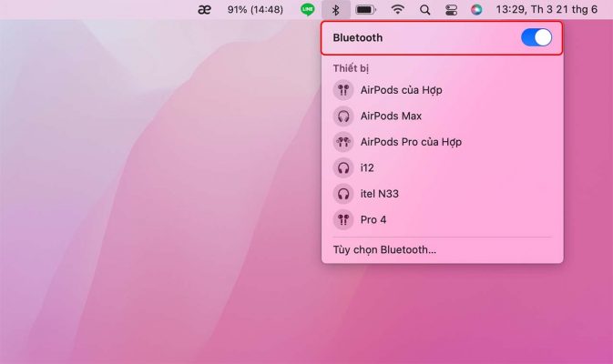Image resolution: width=613 pixels, height=364 pixels.
Task: Click the 91% (14:48) battery status text
Action: pyautogui.click(x=256, y=10)
